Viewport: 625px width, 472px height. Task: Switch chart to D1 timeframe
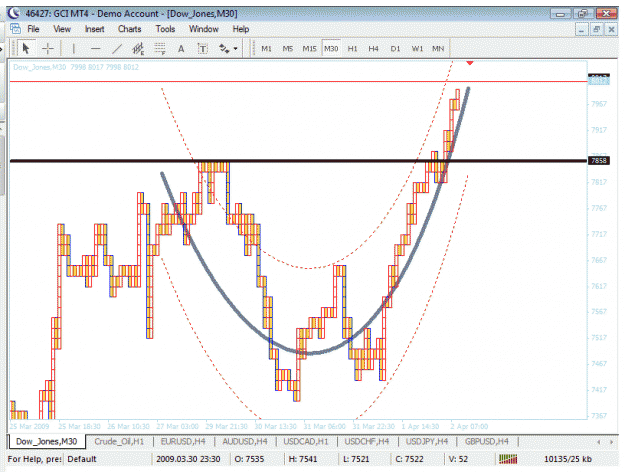(395, 49)
